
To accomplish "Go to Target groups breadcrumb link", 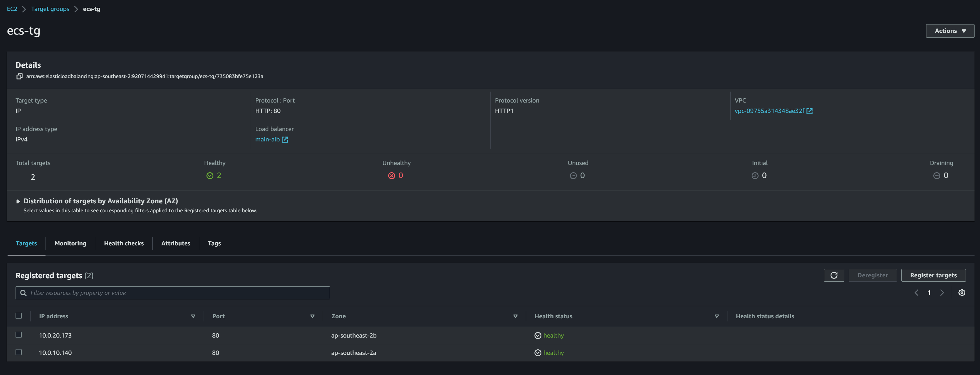I will tap(50, 9).
